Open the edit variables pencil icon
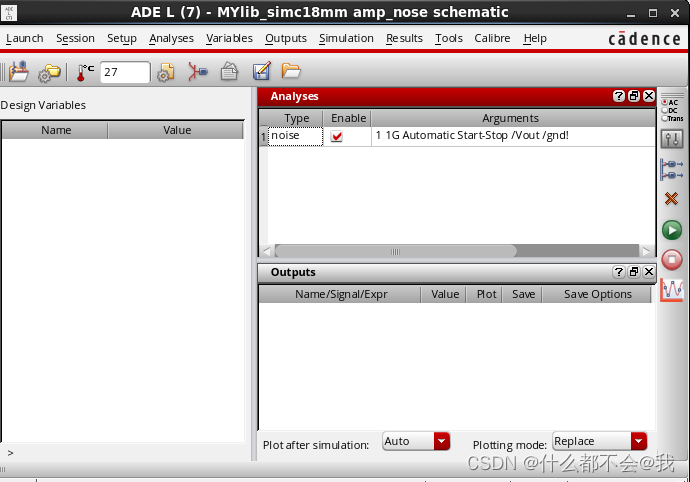Viewport: 690px width, 482px height. click(262, 71)
